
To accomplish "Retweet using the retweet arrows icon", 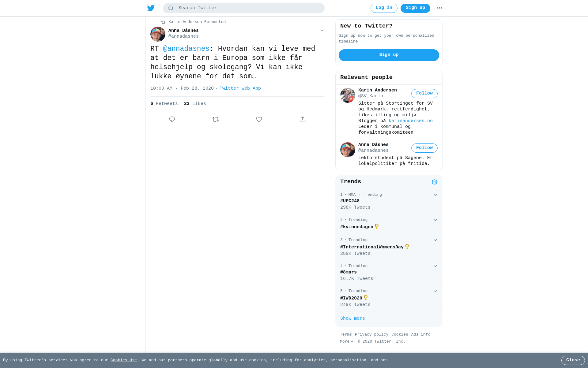I will [x=216, y=119].
